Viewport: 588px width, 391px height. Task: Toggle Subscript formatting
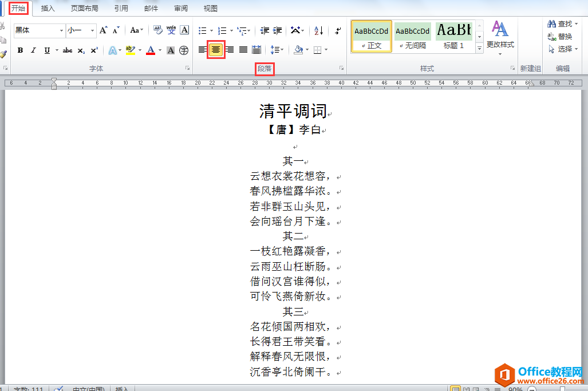coord(81,50)
